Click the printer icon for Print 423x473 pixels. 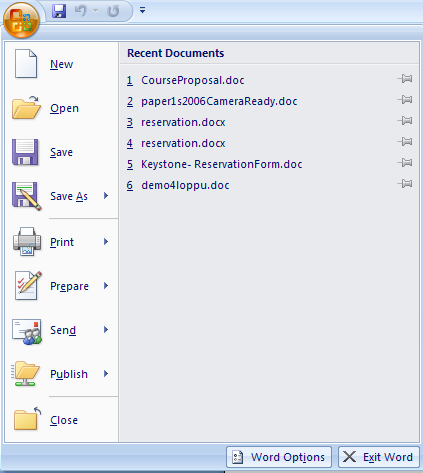[x=27, y=241]
